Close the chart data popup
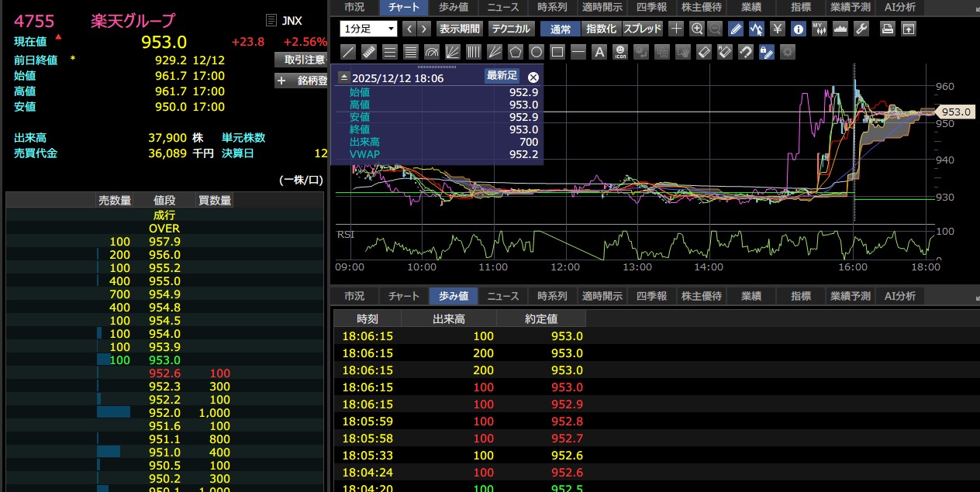The width and height of the screenshot is (980, 492). pos(533,77)
